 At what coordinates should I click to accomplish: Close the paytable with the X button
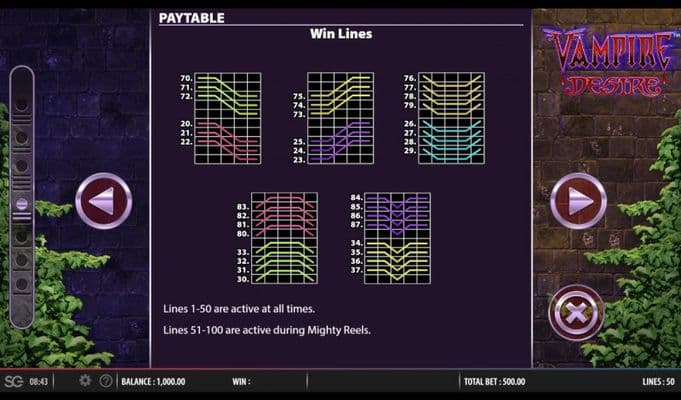pyautogui.click(x=577, y=313)
